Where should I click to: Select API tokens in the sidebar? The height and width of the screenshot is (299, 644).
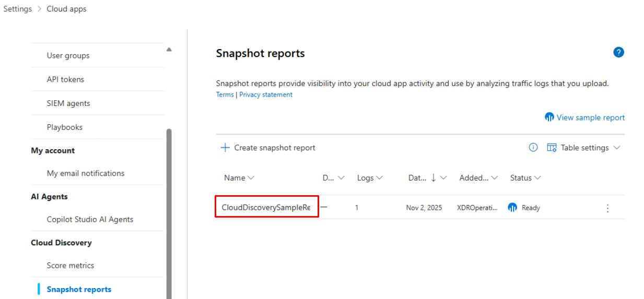pyautogui.click(x=65, y=79)
